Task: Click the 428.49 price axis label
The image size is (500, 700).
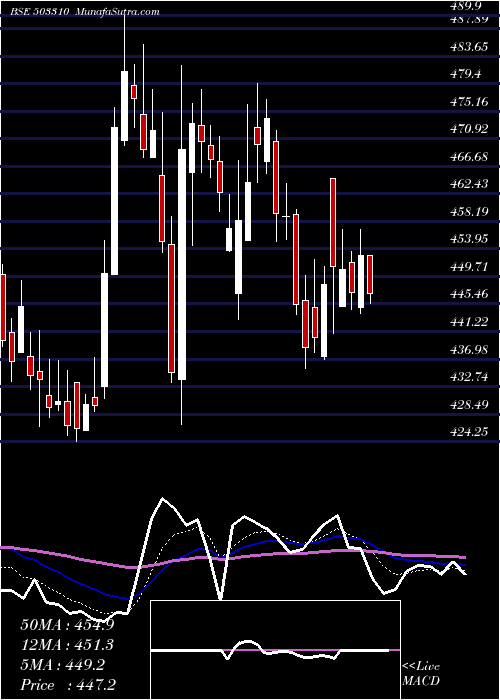Action: click(467, 404)
